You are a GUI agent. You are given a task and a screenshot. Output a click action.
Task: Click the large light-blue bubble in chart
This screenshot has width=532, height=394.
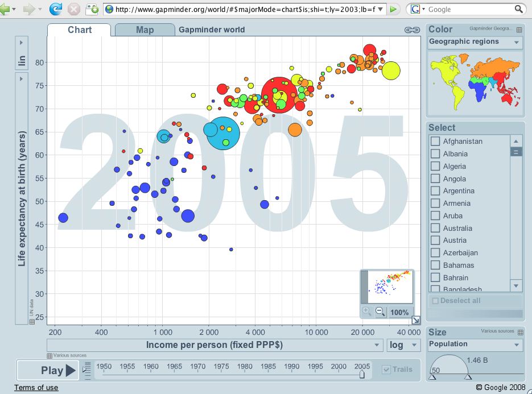pos(223,133)
